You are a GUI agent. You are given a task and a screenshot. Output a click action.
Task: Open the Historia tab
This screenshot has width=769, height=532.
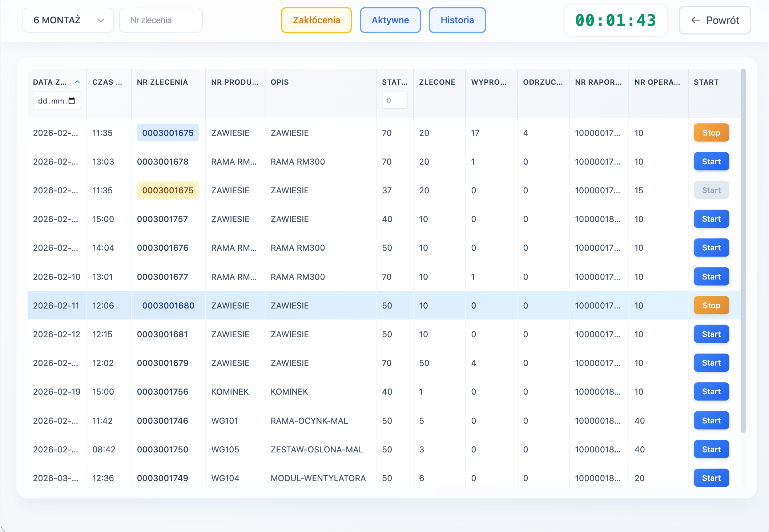[x=457, y=20]
